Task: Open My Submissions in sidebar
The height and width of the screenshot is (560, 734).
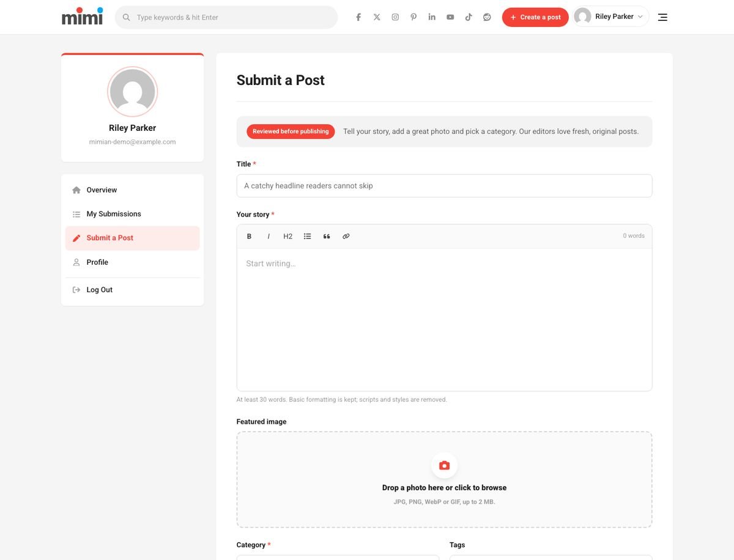Action: click(x=133, y=214)
